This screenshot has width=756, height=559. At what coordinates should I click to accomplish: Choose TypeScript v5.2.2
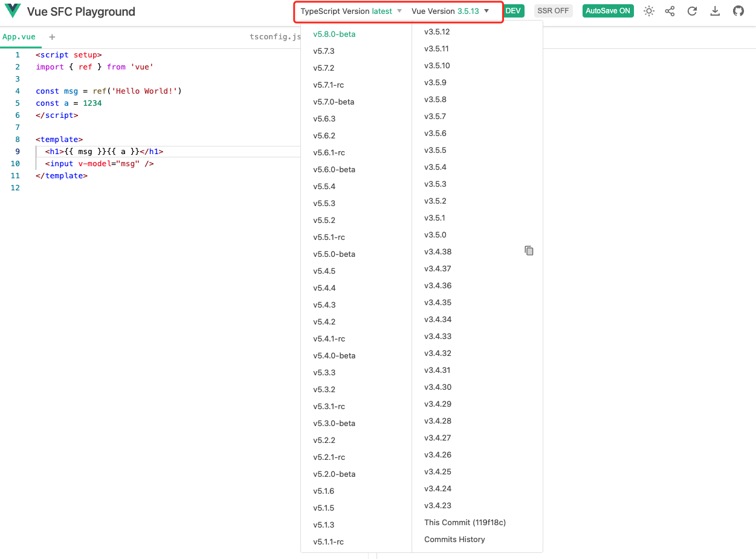click(324, 441)
